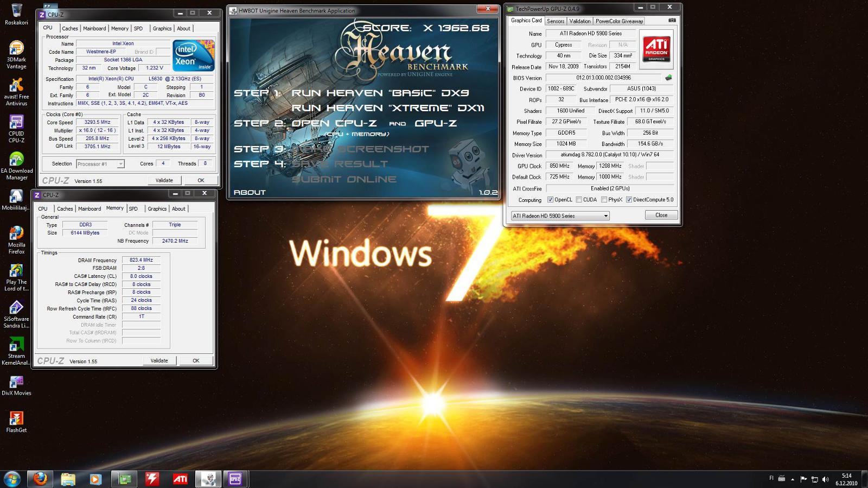868x488 pixels.
Task: Open the PowerColor Giveaway tab
Action: (619, 21)
